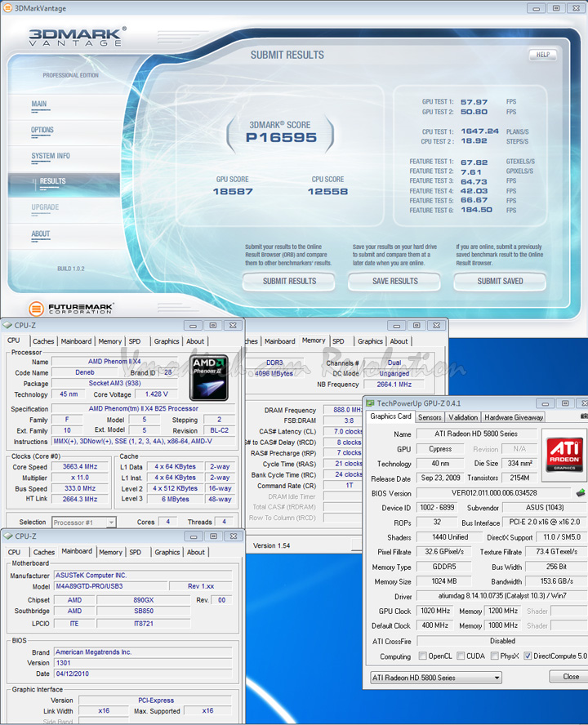Click the Futuremark Corporation logo

[71, 309]
